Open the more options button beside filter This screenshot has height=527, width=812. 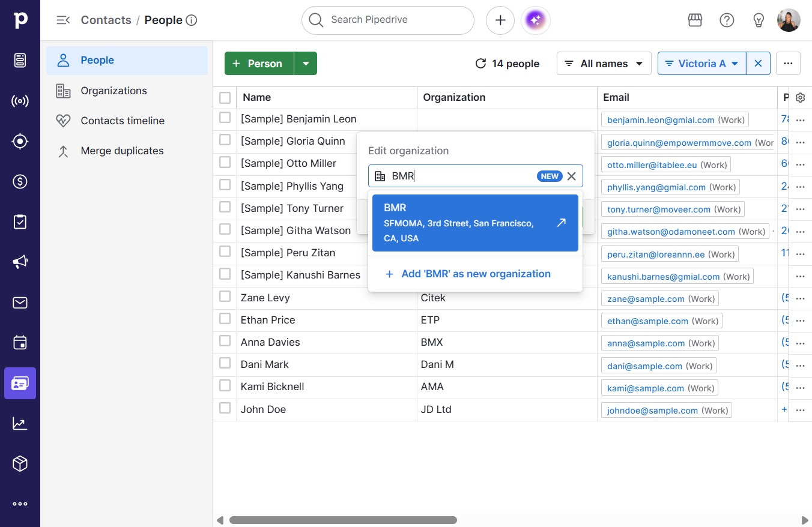point(788,64)
